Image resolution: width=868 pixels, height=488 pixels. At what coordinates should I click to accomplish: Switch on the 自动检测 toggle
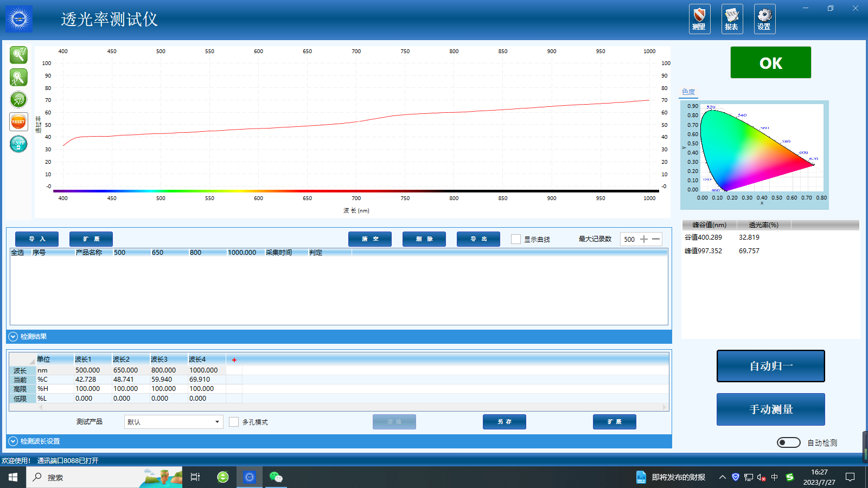point(788,442)
